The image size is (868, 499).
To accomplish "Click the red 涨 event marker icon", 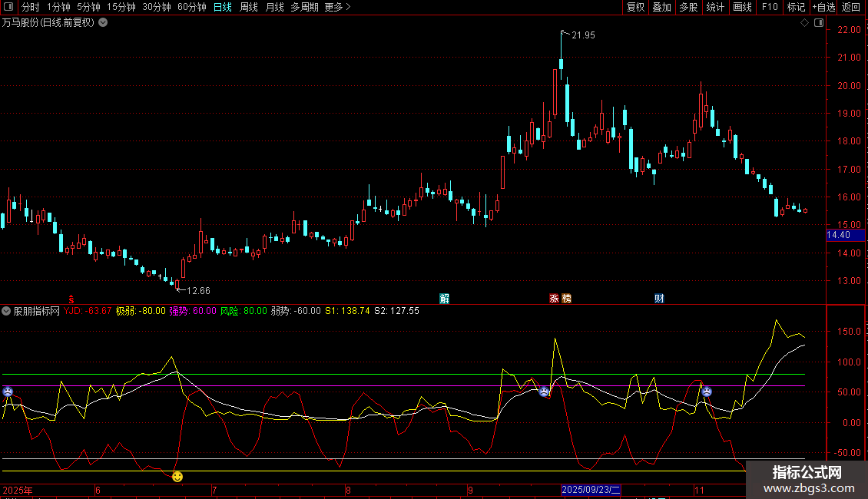I will [554, 299].
